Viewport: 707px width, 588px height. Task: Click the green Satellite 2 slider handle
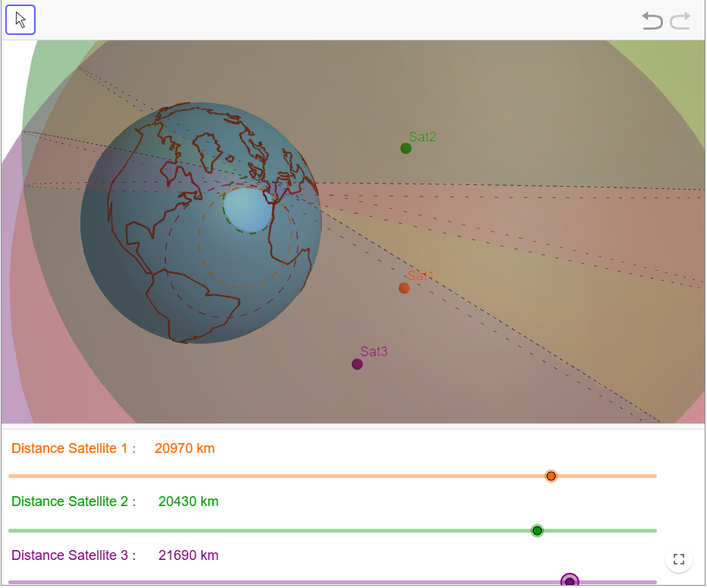coord(537,531)
